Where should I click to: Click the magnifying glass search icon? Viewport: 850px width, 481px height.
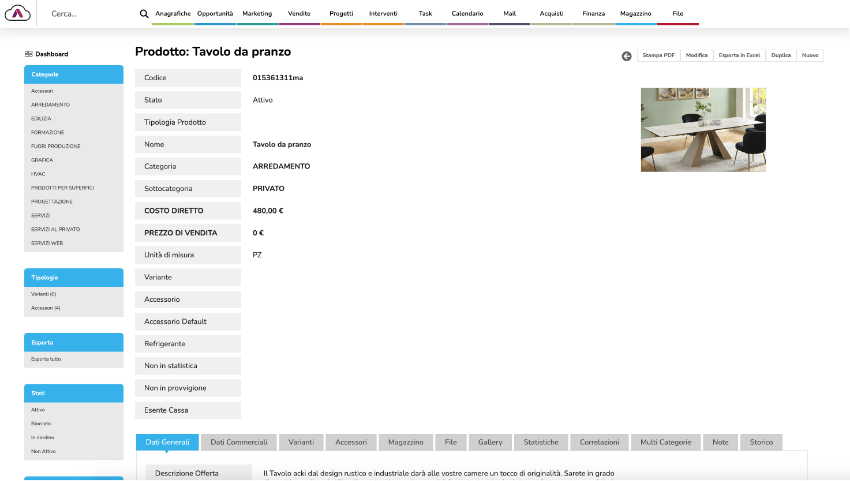click(144, 14)
